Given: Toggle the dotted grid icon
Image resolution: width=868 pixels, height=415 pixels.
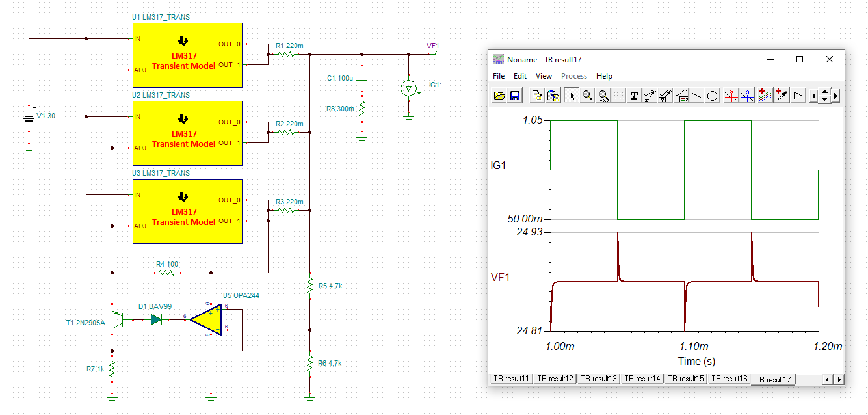Looking at the screenshot, I should pyautogui.click(x=618, y=96).
